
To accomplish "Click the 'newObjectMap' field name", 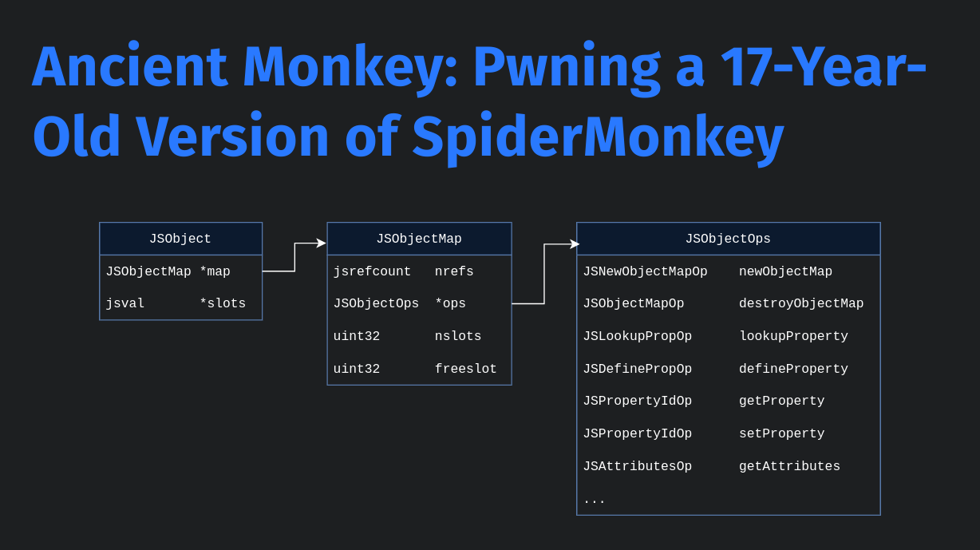I will point(785,271).
